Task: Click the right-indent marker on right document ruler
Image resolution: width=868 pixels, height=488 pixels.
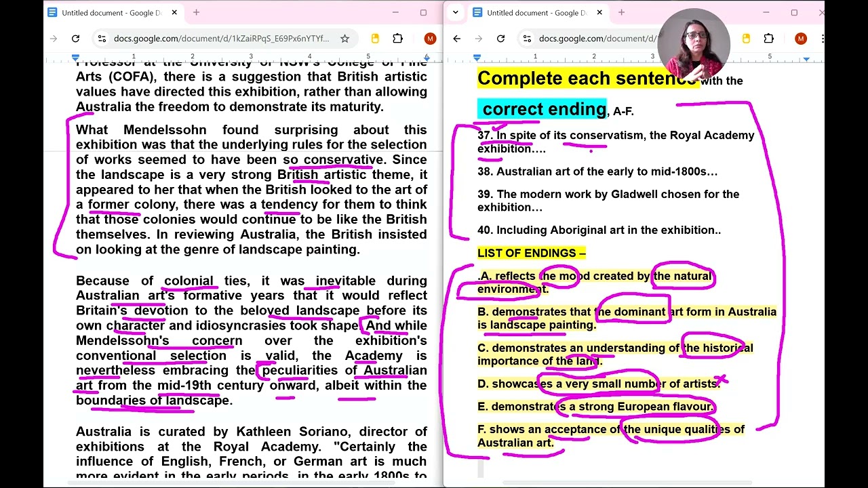Action: click(806, 59)
